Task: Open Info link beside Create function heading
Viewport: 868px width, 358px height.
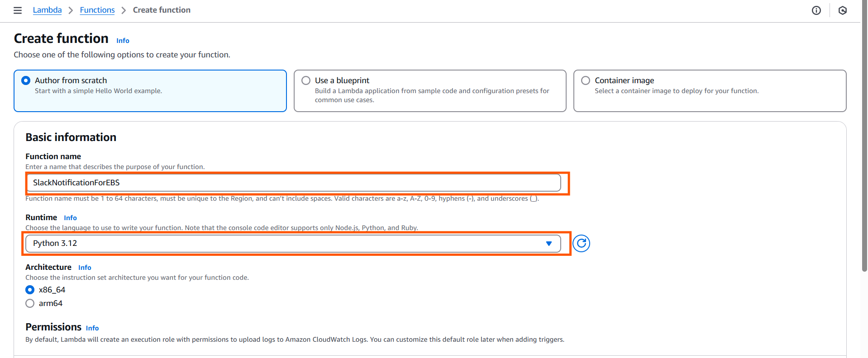Action: pos(123,41)
